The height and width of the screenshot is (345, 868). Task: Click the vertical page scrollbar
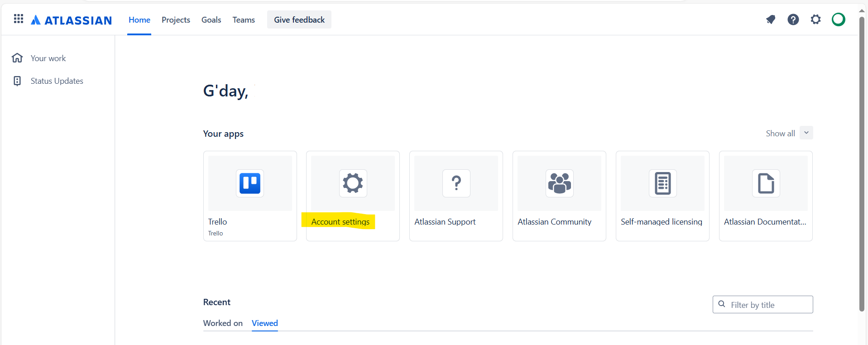(862, 165)
